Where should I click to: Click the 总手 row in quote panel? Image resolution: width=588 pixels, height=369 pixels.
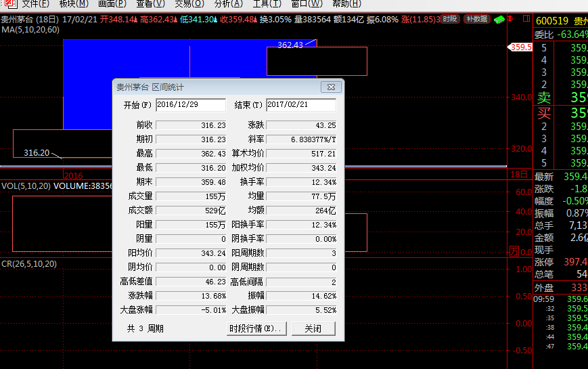[561, 225]
